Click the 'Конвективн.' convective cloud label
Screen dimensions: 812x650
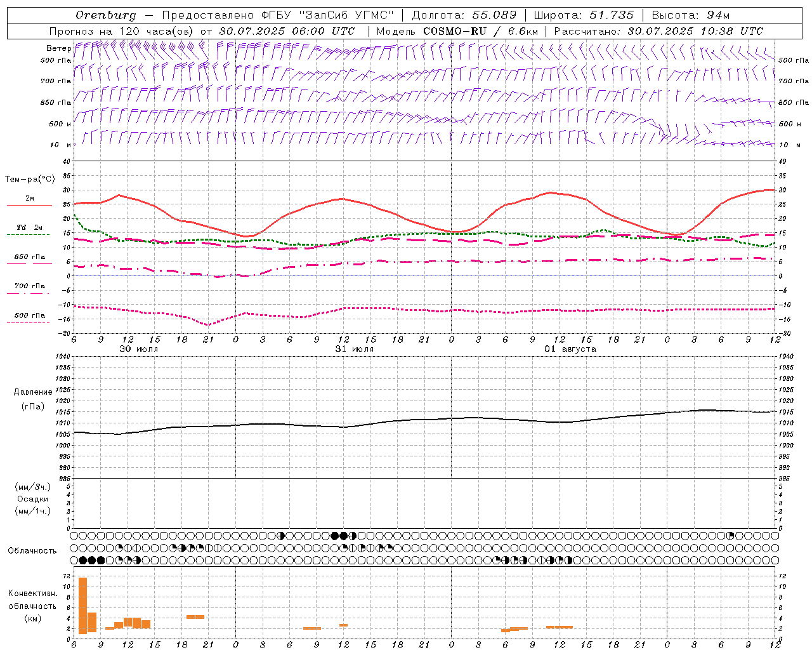pos(33,594)
